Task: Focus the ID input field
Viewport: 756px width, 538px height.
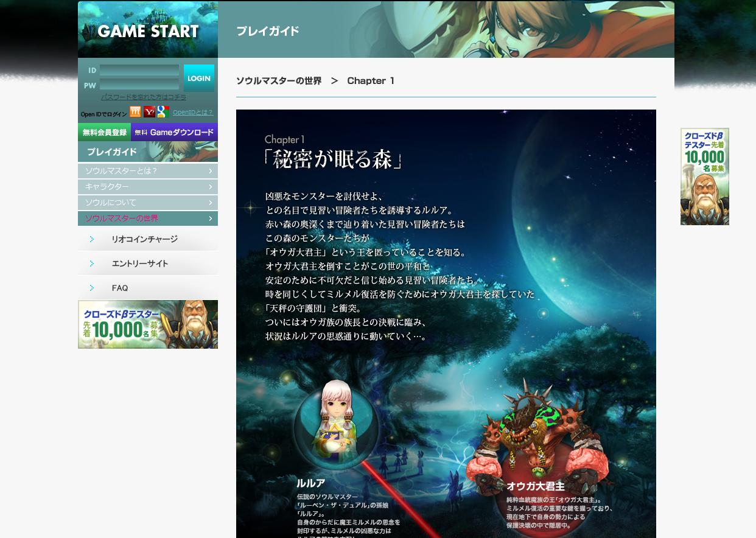Action: coord(139,71)
